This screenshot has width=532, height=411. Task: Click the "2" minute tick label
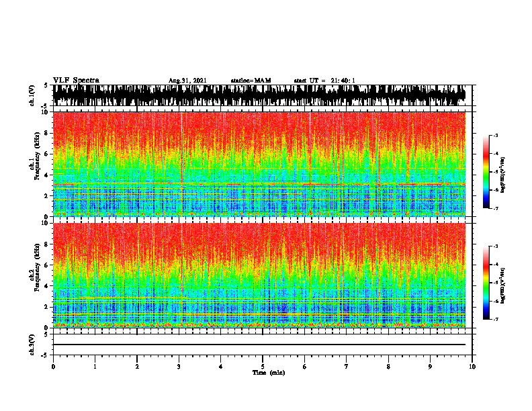(x=137, y=367)
